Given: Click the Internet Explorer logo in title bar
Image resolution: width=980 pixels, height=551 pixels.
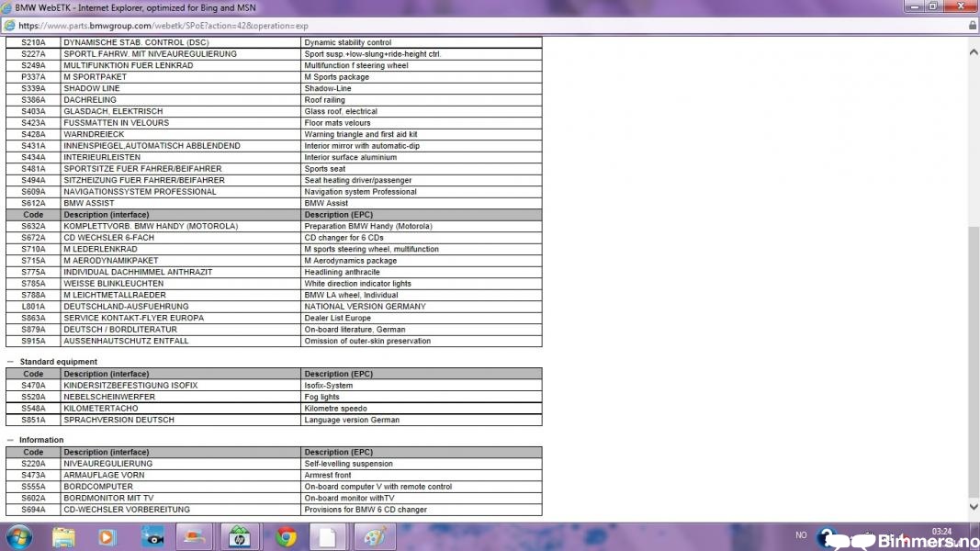Looking at the screenshot, I should 6,7.
